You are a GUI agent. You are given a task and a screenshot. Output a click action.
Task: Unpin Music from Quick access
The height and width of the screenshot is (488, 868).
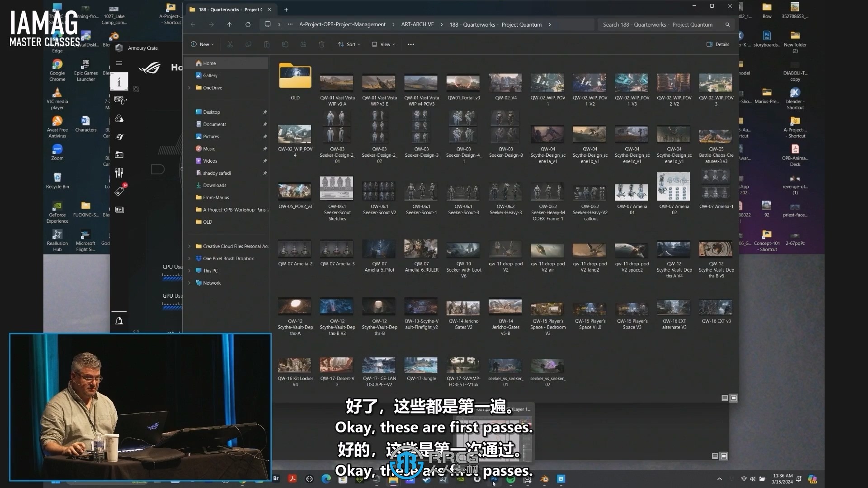[x=265, y=149]
